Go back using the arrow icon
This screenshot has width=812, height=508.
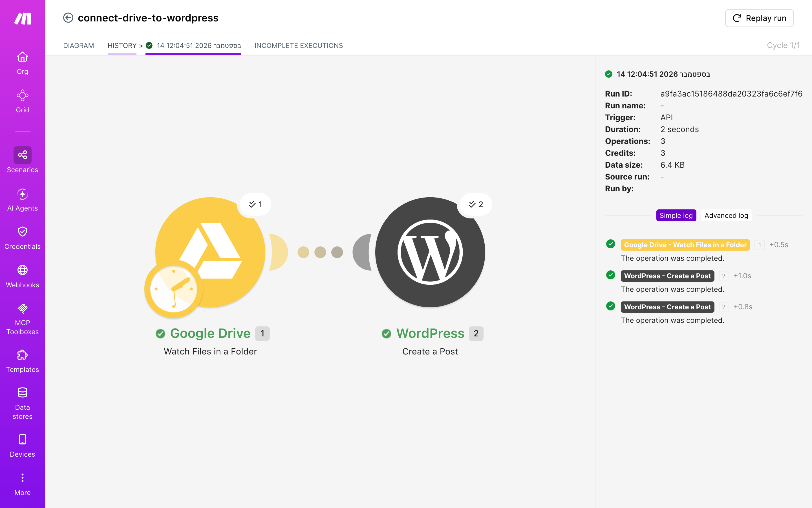(x=68, y=18)
